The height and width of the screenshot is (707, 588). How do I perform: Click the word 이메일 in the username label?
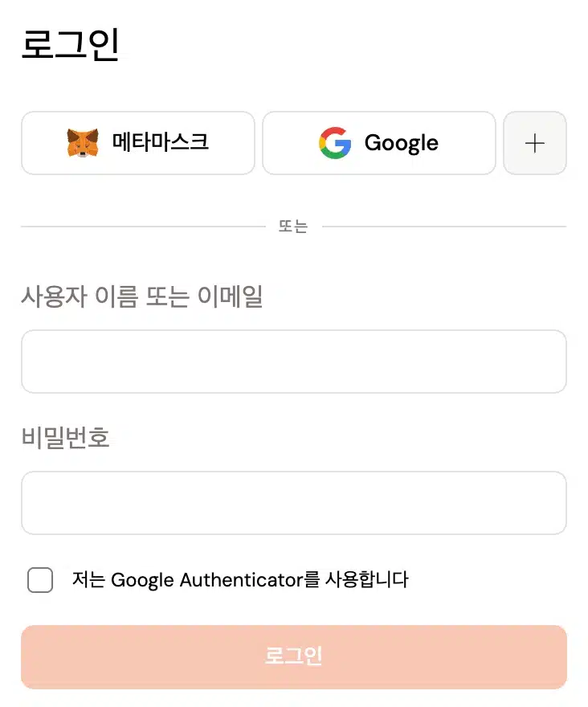[x=231, y=296]
